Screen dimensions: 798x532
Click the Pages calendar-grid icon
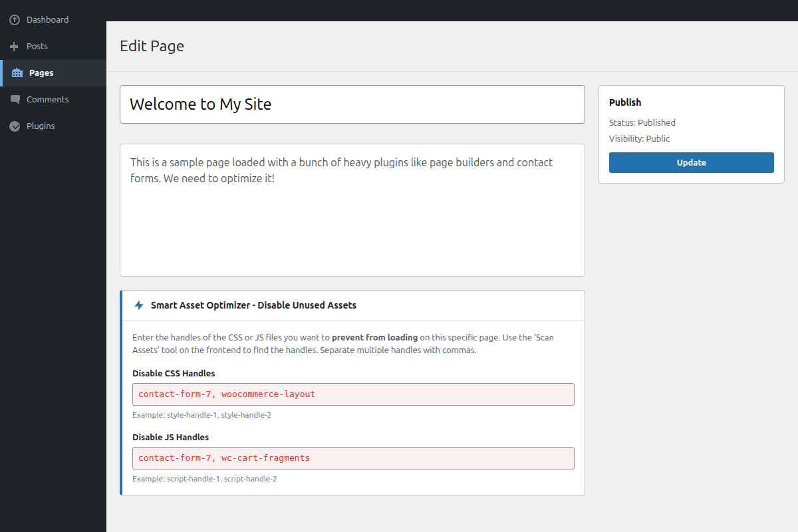point(13,72)
